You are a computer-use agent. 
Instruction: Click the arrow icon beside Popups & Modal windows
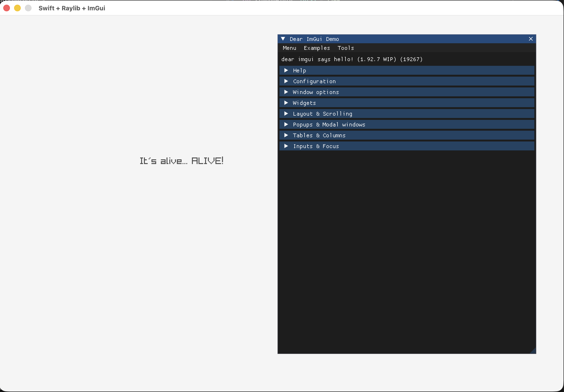coord(286,125)
